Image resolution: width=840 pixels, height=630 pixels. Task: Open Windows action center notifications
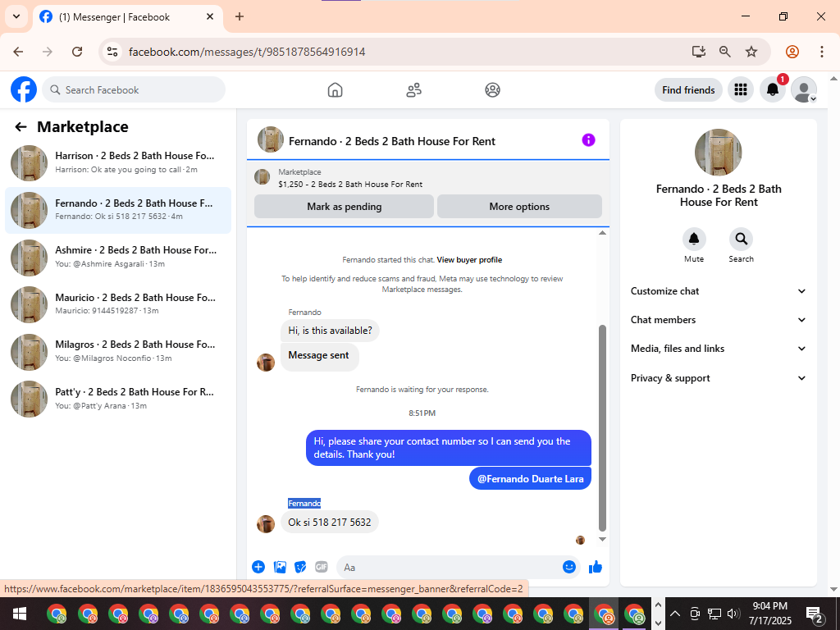[815, 614]
